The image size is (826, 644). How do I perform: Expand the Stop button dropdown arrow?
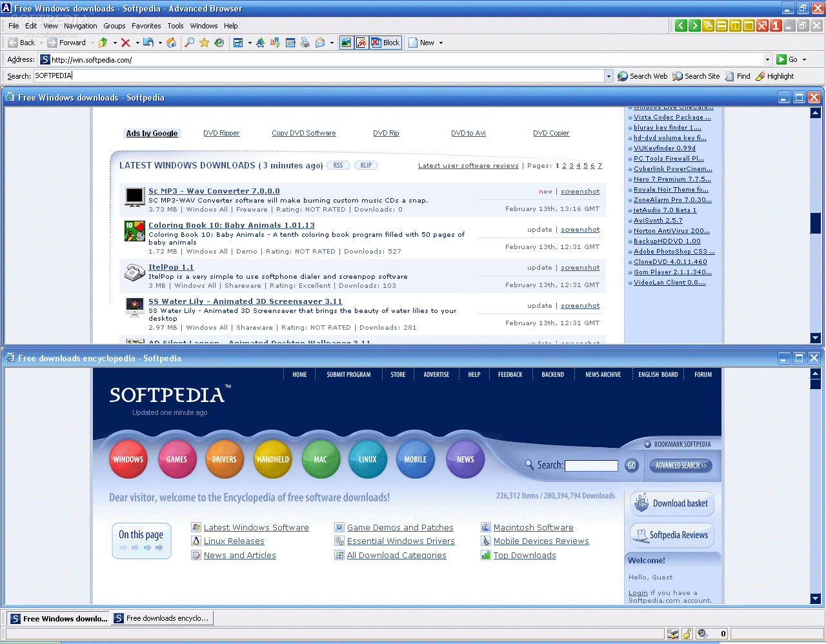coord(137,43)
